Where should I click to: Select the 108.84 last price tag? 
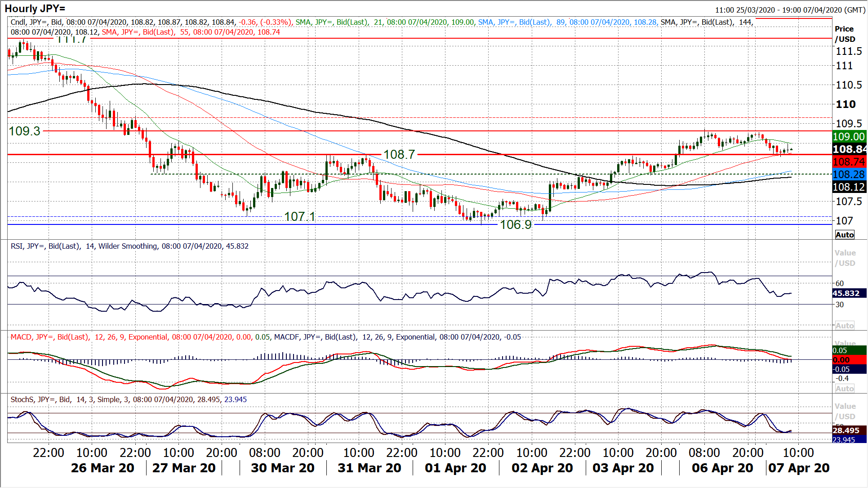(x=849, y=149)
